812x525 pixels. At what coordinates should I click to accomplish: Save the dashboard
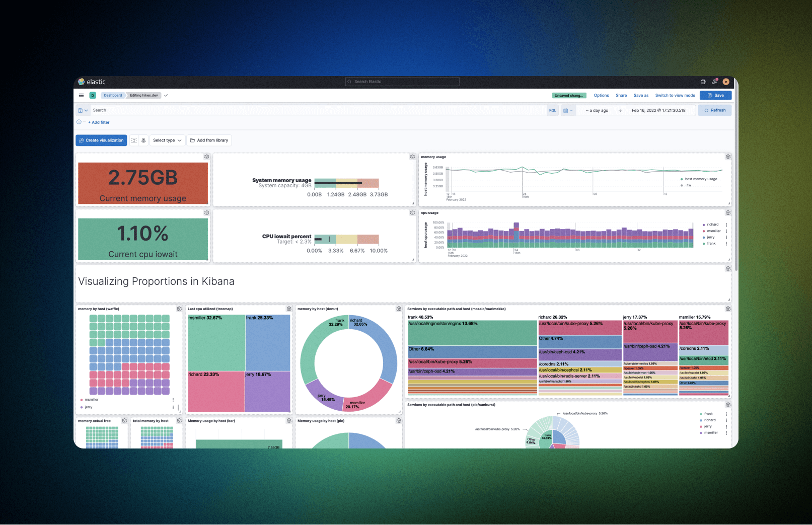pos(715,95)
